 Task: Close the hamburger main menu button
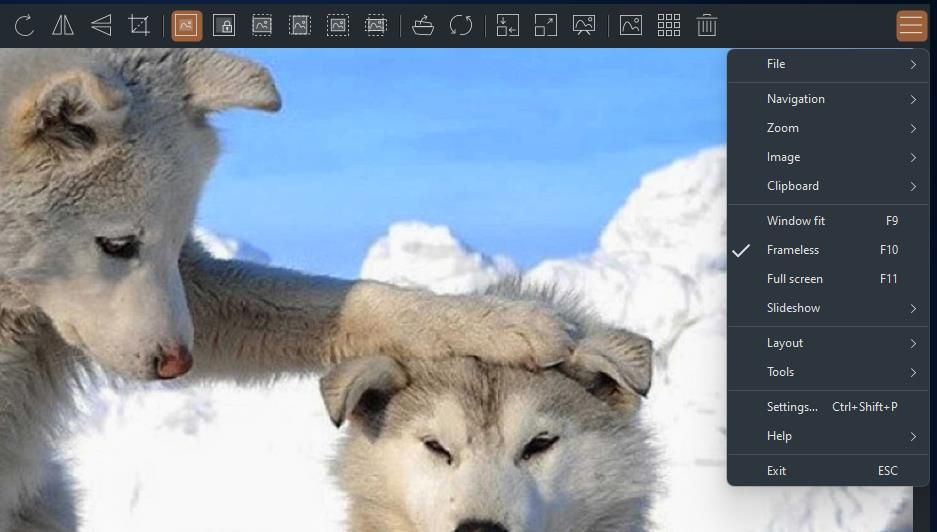(911, 26)
